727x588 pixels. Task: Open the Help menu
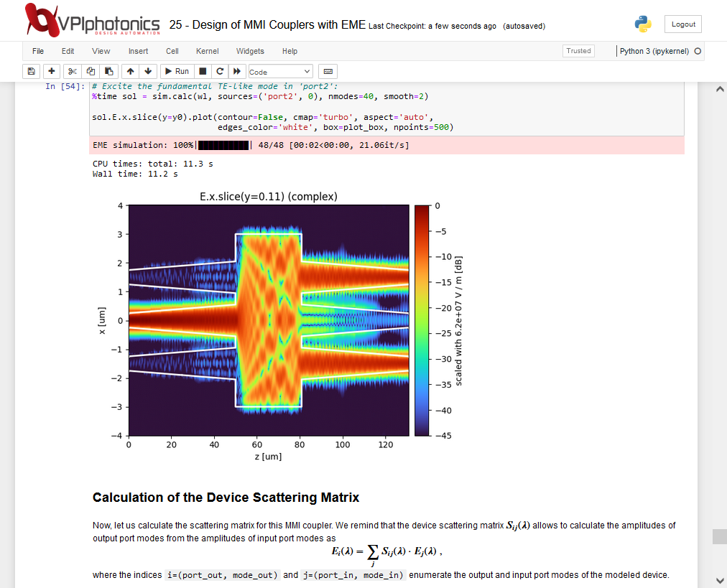point(290,51)
